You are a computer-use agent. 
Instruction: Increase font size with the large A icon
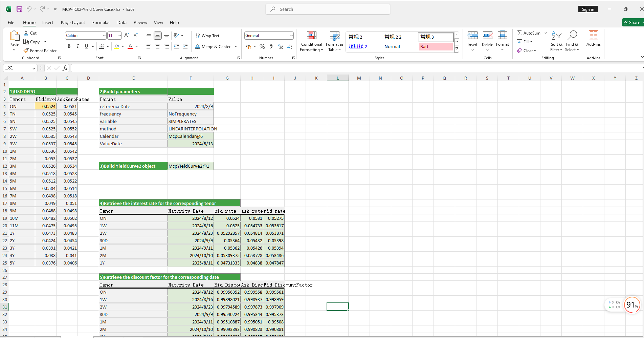(127, 35)
